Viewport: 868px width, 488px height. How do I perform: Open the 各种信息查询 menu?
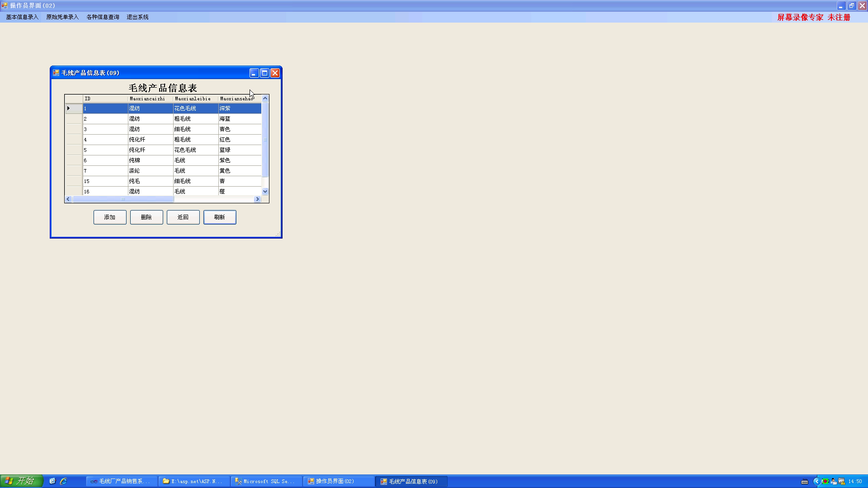(103, 17)
